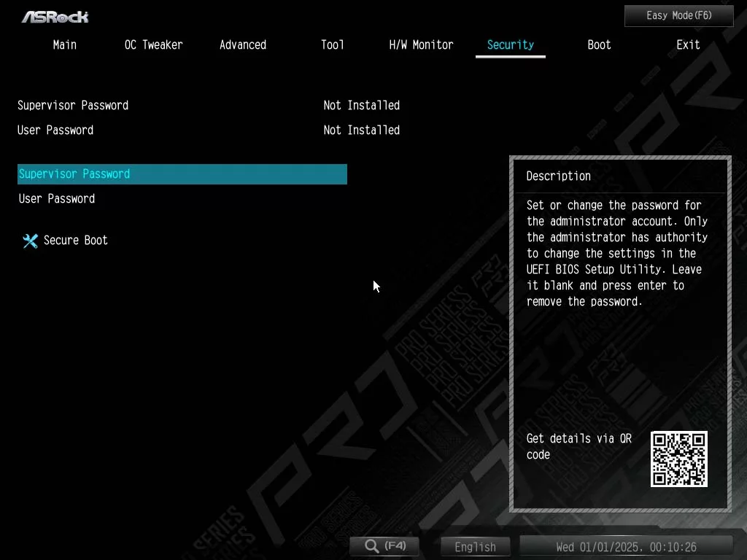Open the Secure Boot submenu
The width and height of the screenshot is (747, 560).
[76, 241]
